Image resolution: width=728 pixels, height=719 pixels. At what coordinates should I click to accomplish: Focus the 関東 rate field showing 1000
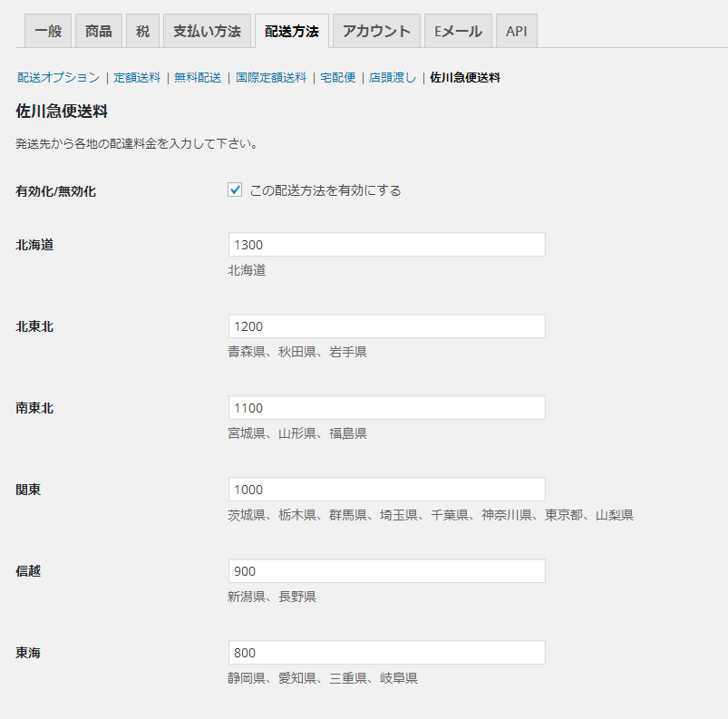point(387,490)
